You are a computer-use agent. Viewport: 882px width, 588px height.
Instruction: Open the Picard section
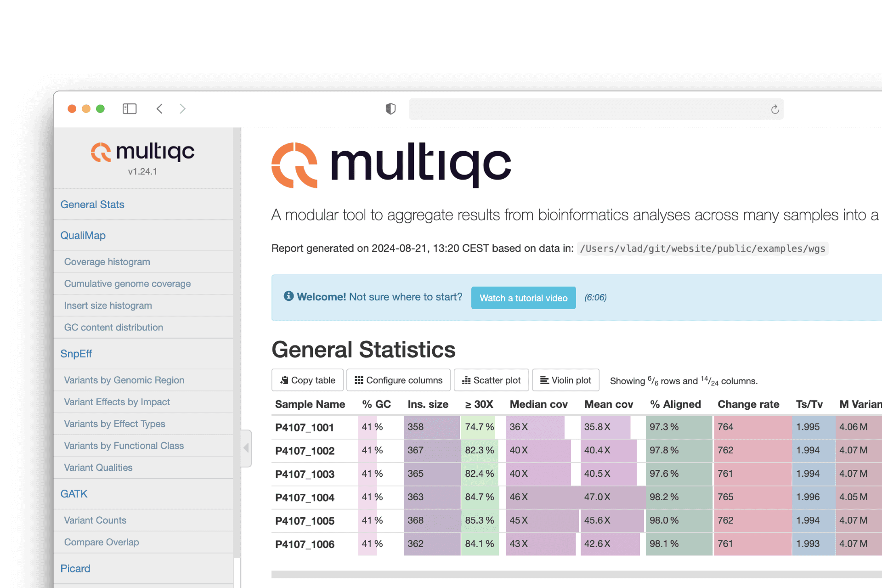[x=75, y=569]
